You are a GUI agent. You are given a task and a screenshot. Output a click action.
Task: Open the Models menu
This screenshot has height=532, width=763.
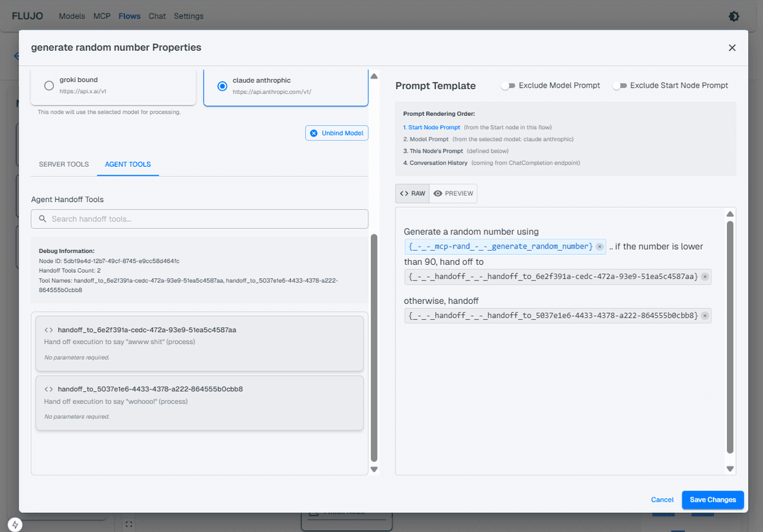point(72,16)
